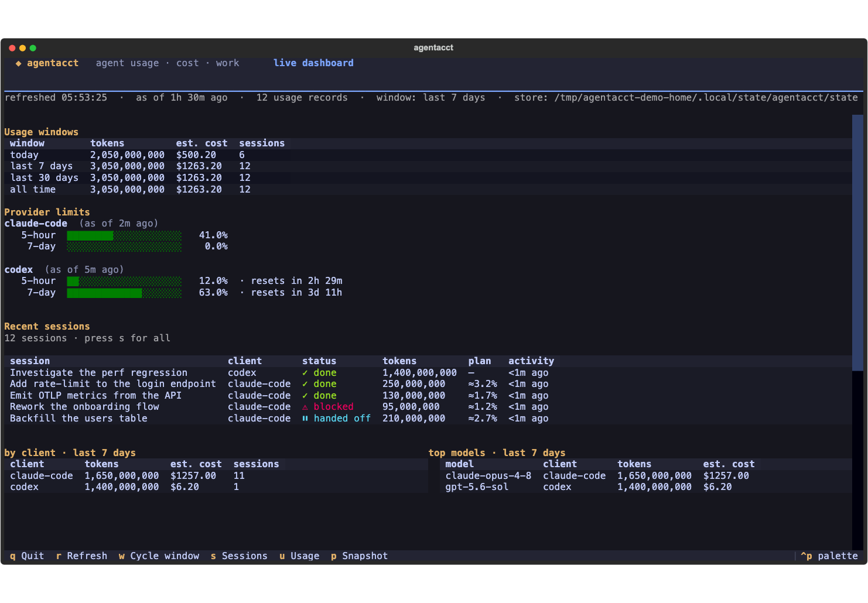868x603 pixels.
Task: Click the r Refresh footer shortcut
Action: point(81,556)
